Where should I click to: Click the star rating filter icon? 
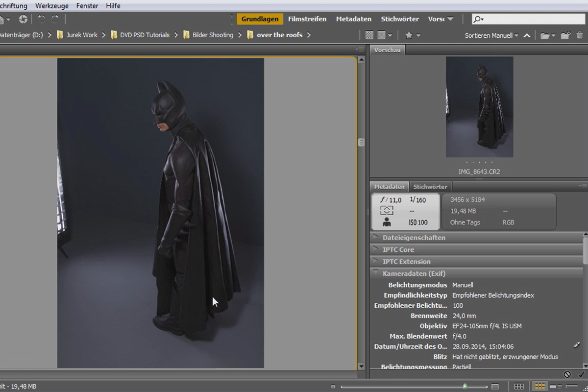(x=409, y=35)
